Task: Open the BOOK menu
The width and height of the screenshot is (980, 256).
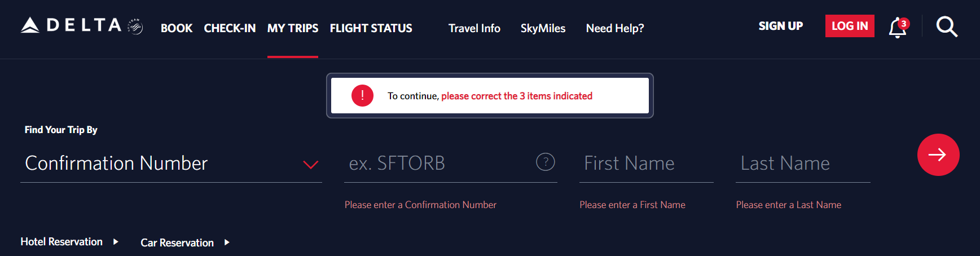Action: coord(177,28)
